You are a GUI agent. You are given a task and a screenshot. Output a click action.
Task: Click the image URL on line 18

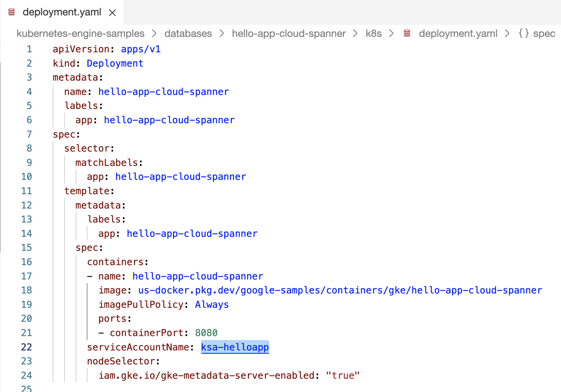coord(340,290)
